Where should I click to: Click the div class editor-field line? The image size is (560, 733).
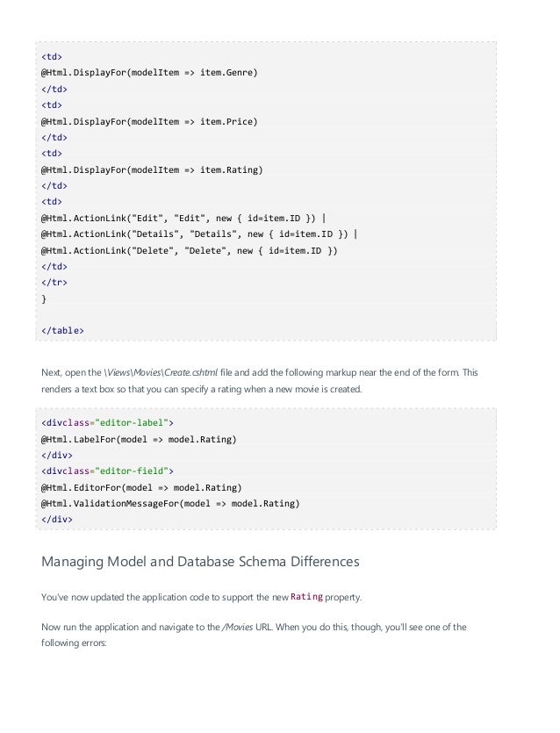click(107, 471)
